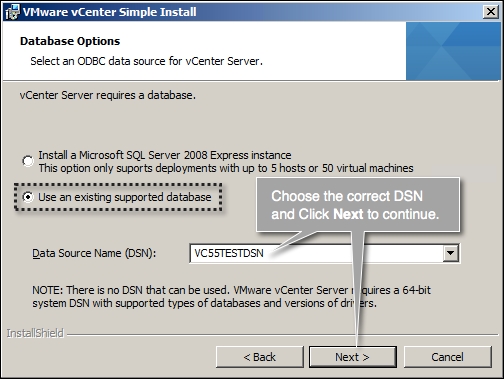Viewport: 504px width, 379px height.
Task: Select Install a Microsoft SQL Server 2008 Express instance
Action: click(x=28, y=161)
